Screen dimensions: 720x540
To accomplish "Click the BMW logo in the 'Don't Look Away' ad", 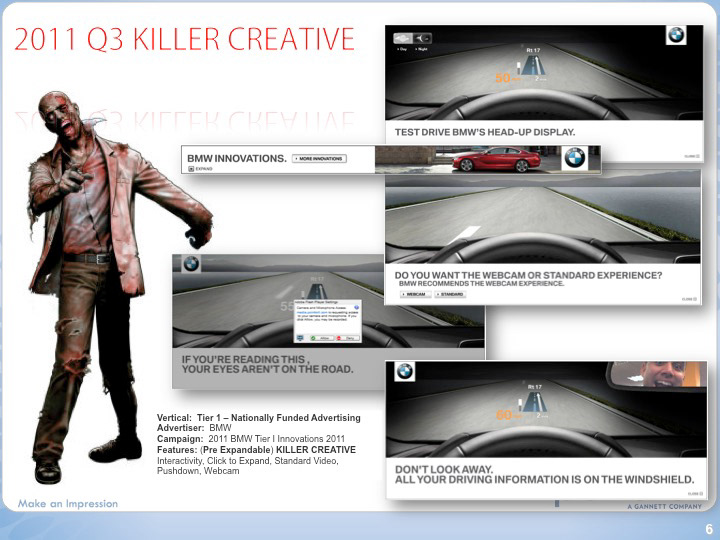I will 405,371.
